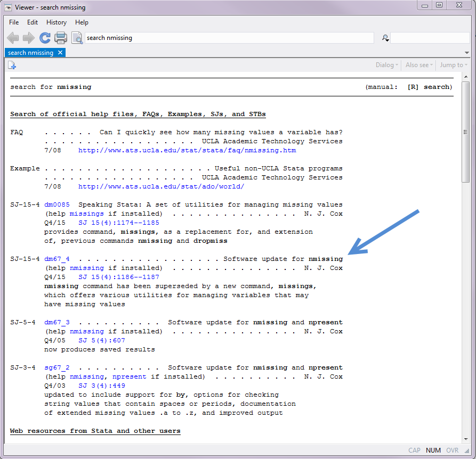Click the OVR status indicator
This screenshot has height=459, width=476.
(453, 450)
